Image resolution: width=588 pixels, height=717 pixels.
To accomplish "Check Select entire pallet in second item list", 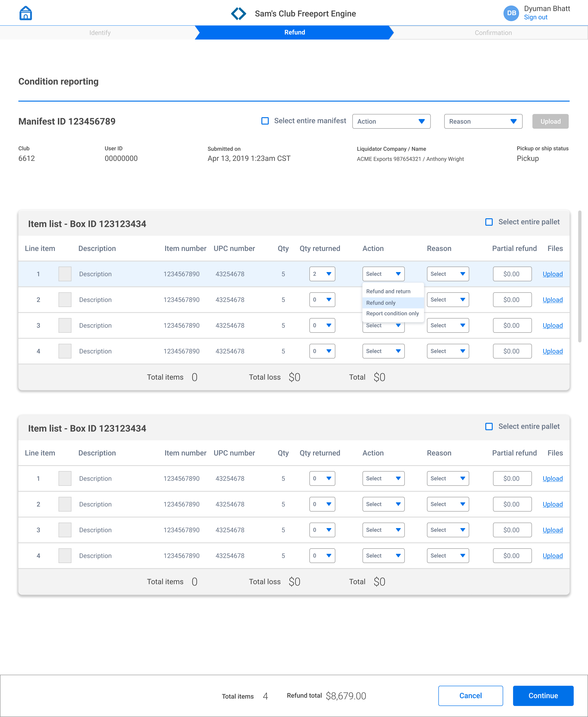I will (489, 426).
